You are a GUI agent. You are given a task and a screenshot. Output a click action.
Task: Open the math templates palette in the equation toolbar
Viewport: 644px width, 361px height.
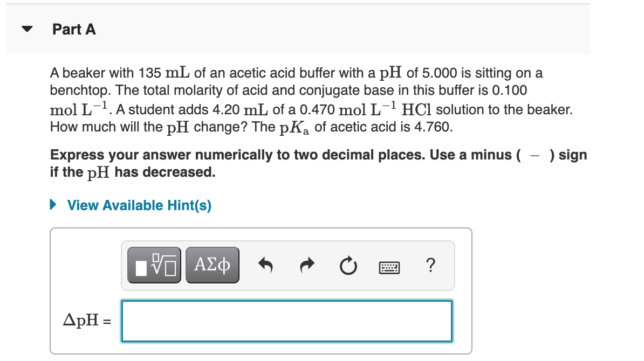coord(154,265)
